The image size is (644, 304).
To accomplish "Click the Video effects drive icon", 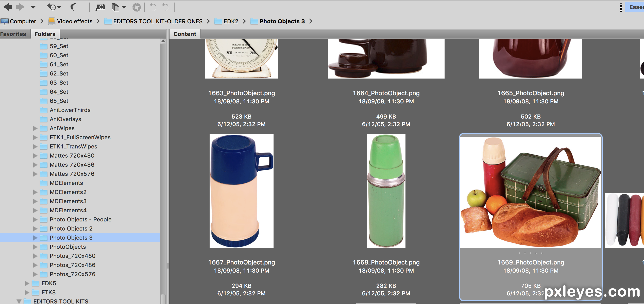I will click(x=52, y=21).
